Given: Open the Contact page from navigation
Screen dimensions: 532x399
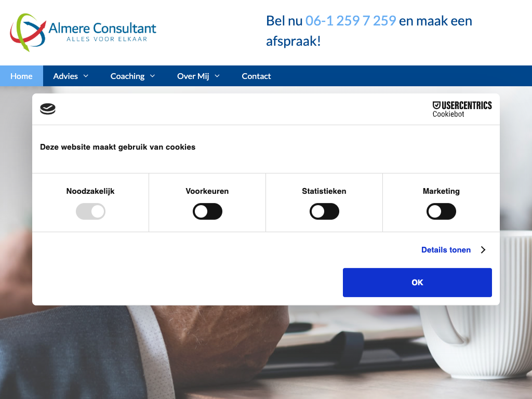Looking at the screenshot, I should coord(256,76).
